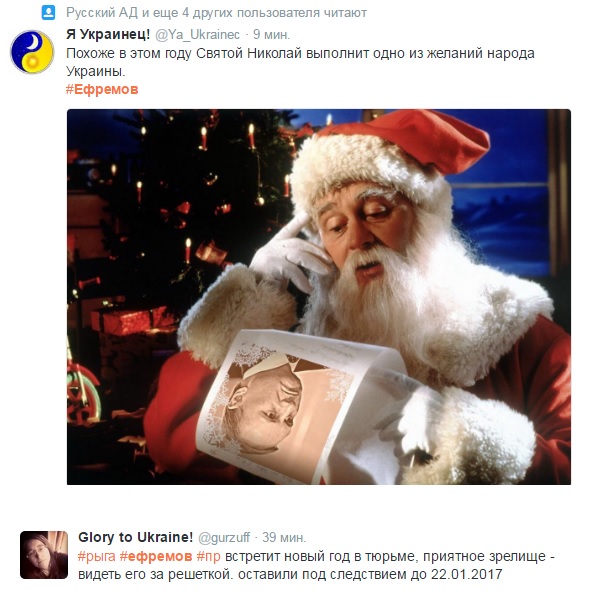The height and width of the screenshot is (598, 609).
Task: Follow the #ефремов hashtag in the second tweet
Action: coord(156,556)
